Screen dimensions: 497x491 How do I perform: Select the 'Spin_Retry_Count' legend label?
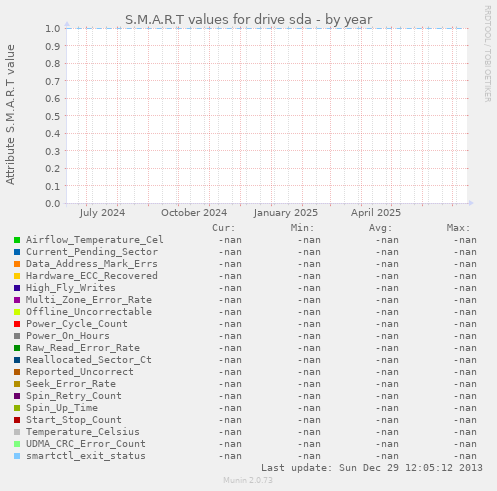[x=74, y=396]
